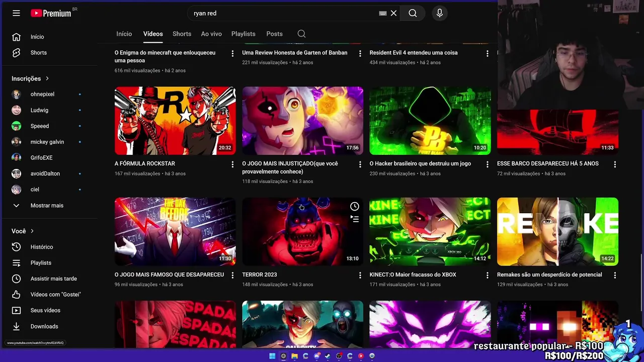Click into the 'ryan red' search field
The width and height of the screenshot is (644, 362).
point(284,13)
